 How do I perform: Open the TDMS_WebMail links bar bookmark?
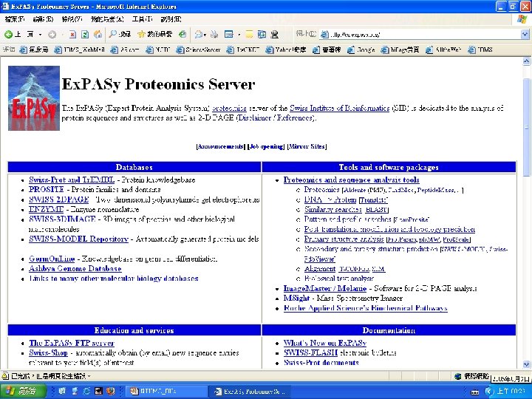coord(79,50)
